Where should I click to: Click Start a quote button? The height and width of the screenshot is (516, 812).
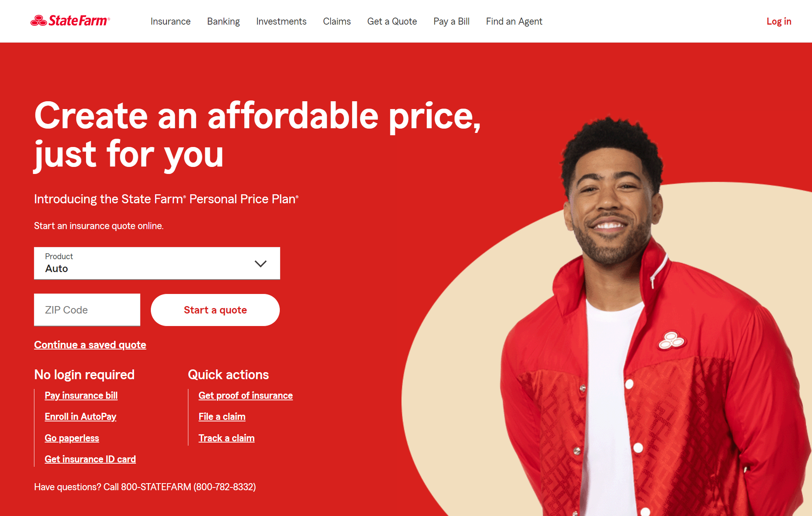click(x=214, y=310)
